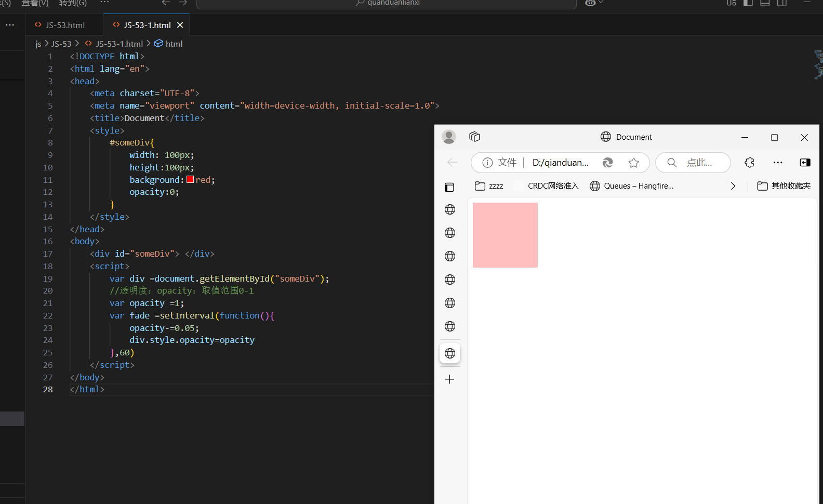Click the quanduanlianxi command center search box

[x=387, y=3]
